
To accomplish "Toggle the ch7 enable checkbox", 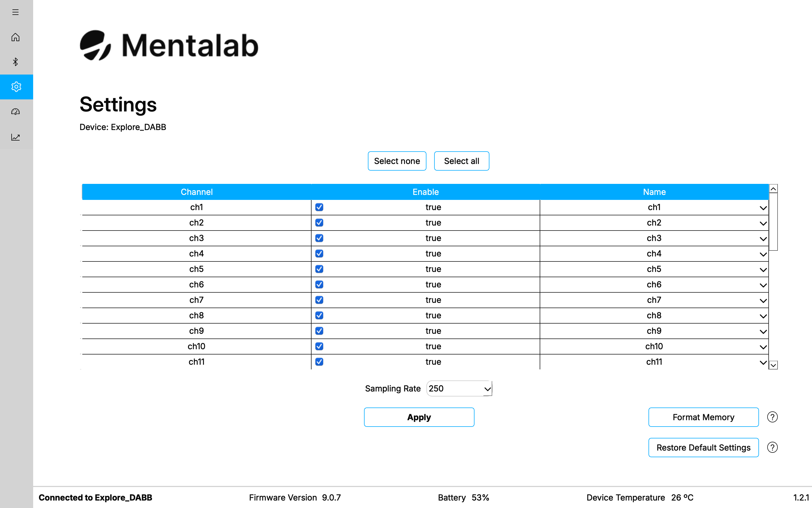I will tap(319, 300).
